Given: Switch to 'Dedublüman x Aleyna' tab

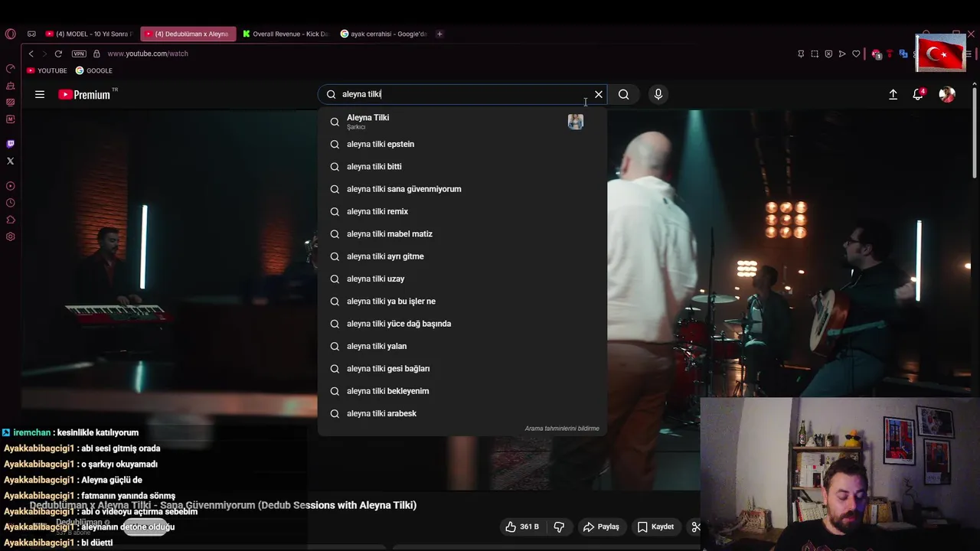Looking at the screenshot, I should click(188, 34).
